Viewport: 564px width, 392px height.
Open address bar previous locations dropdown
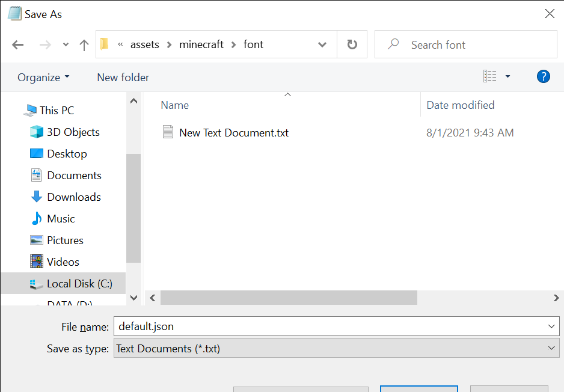(322, 44)
